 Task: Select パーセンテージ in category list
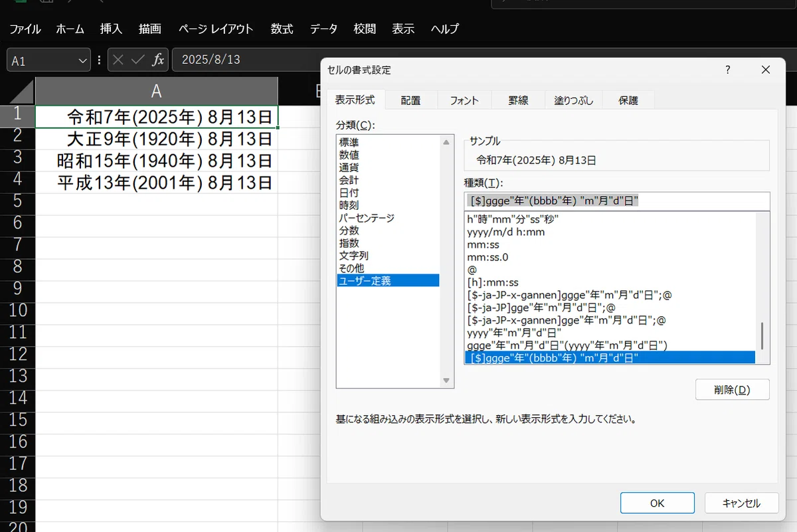tap(389, 218)
